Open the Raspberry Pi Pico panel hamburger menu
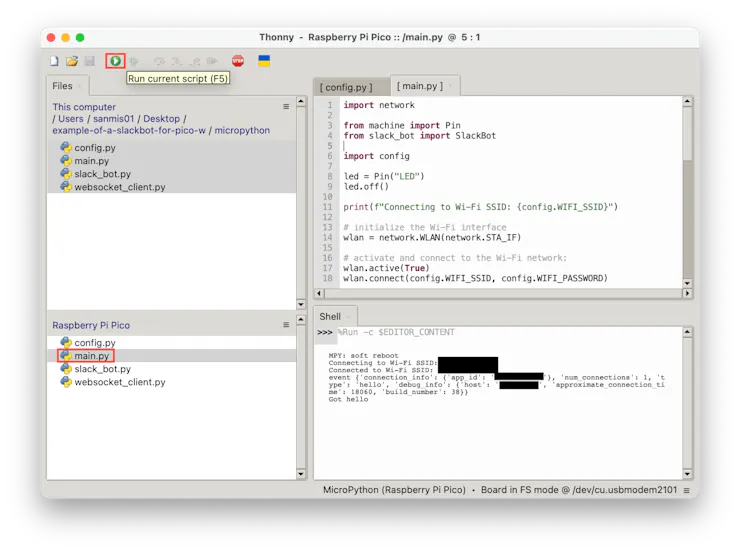740x552 pixels. click(286, 325)
